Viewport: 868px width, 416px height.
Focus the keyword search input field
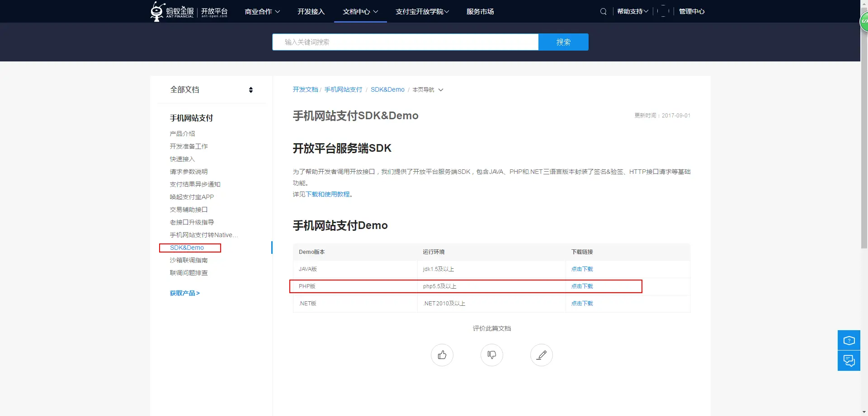[x=406, y=42]
